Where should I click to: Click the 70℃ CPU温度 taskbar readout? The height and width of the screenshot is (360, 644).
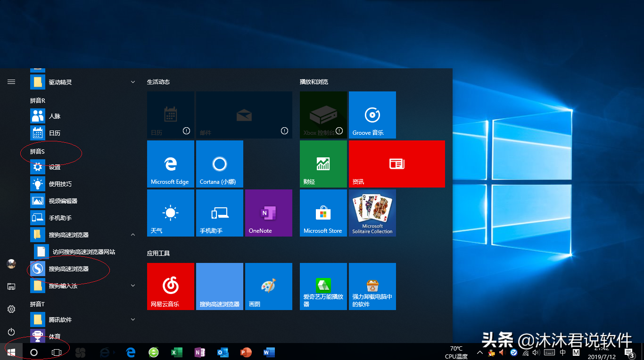coord(456,352)
